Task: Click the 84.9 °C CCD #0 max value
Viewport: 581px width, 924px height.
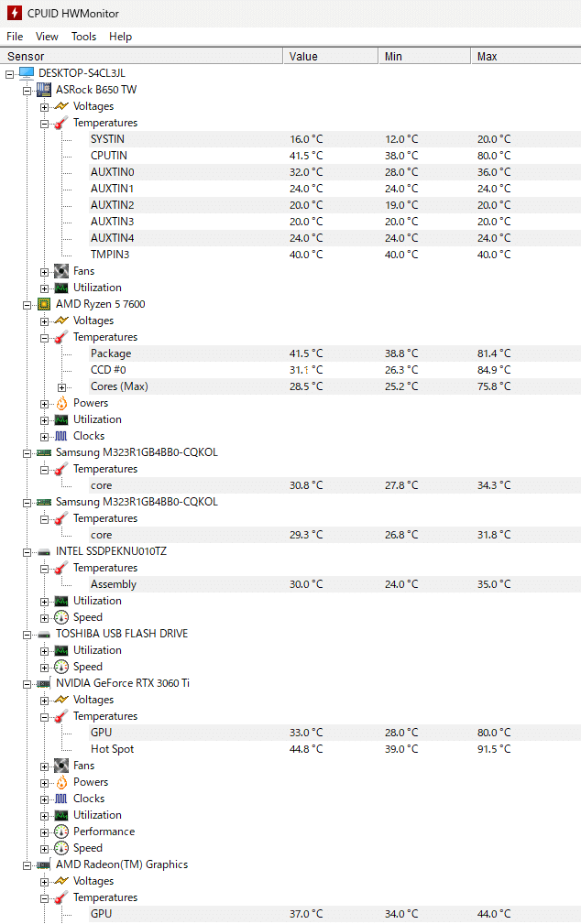Action: [494, 370]
